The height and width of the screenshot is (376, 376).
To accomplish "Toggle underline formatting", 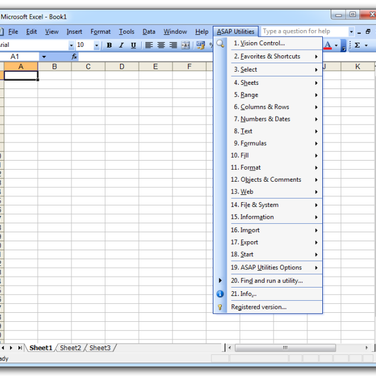I will pos(133,45).
